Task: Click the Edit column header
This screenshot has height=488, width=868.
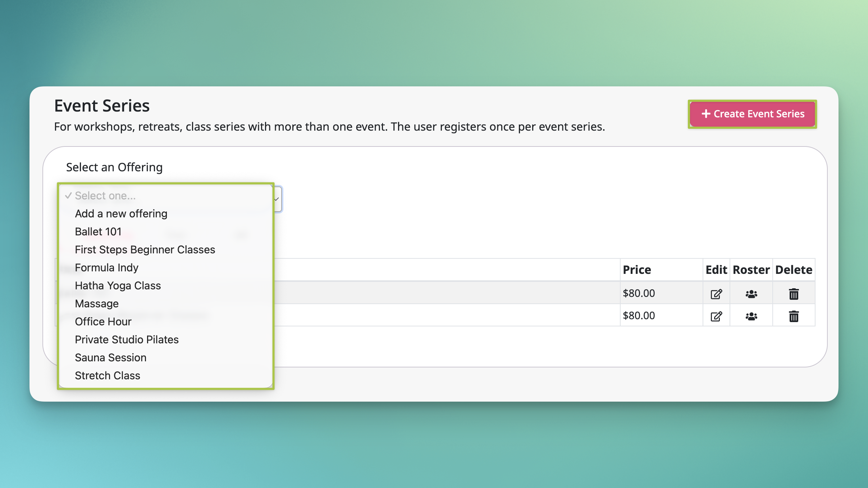Action: (716, 270)
